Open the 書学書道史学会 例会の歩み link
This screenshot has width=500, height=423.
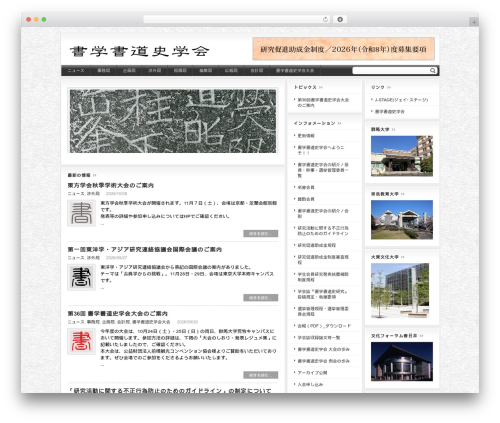[323, 361]
